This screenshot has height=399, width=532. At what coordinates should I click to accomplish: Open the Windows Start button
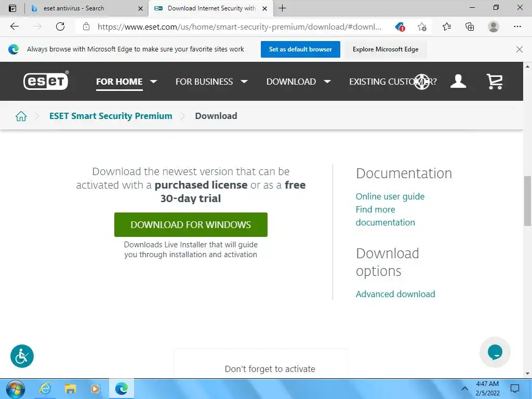coord(15,389)
